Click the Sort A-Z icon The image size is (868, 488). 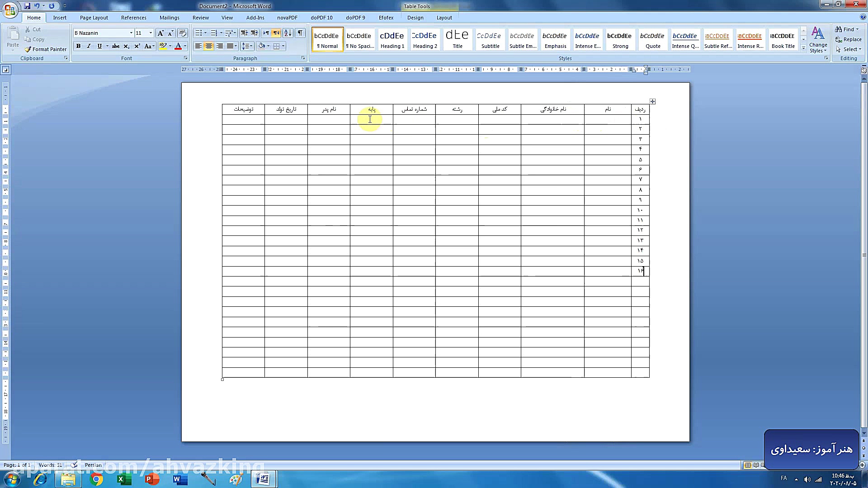click(x=288, y=33)
